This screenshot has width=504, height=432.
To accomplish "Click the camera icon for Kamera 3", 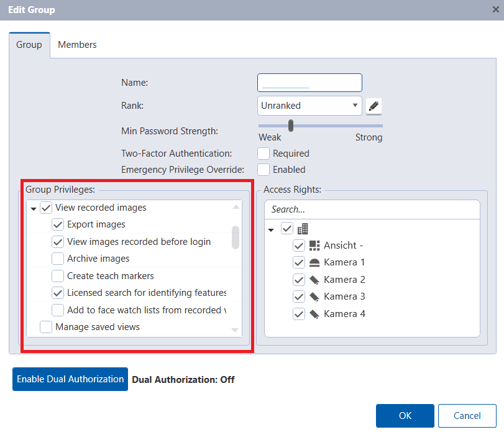I will pos(314,296).
